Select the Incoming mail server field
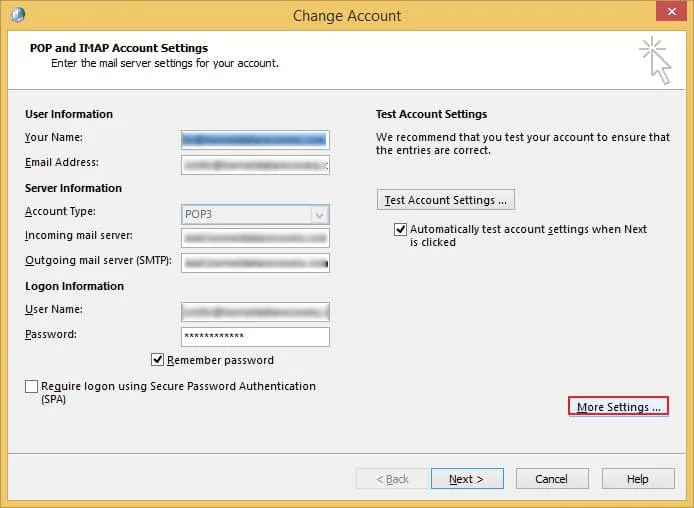694x508 pixels. pyautogui.click(x=255, y=238)
